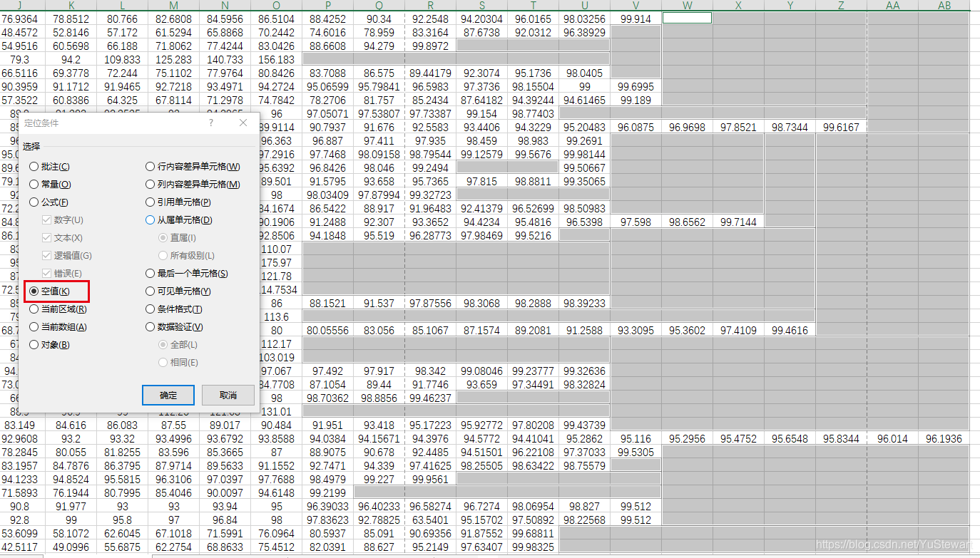This screenshot has height=558, width=980.
Task: Toggle the 文本(X) checkbox
Action: (x=62, y=238)
